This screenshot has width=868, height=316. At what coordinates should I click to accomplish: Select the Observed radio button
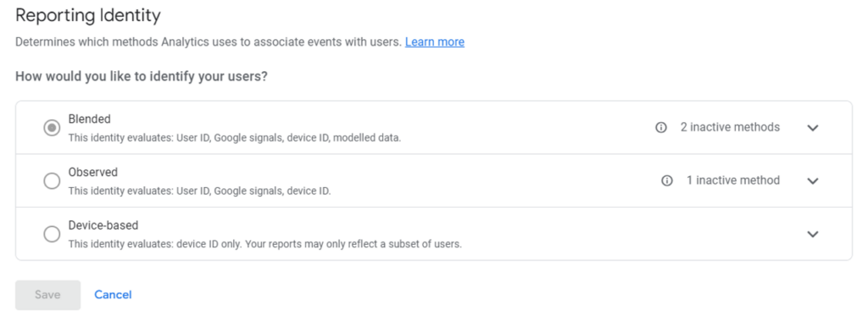click(52, 181)
